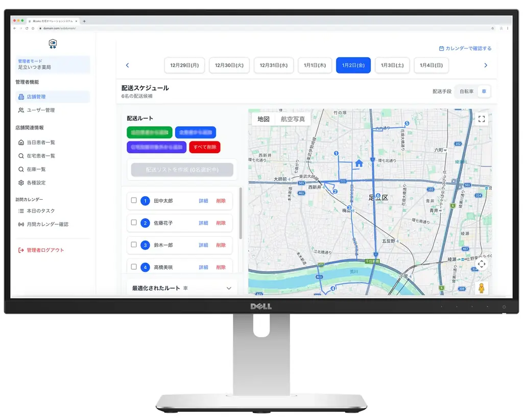
Task: Expand the 最適化されたルート panel
Action: coord(229,288)
